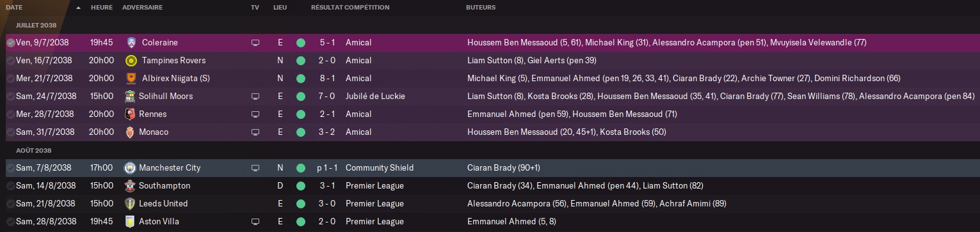Open the Monaco club badge icon

point(131,132)
